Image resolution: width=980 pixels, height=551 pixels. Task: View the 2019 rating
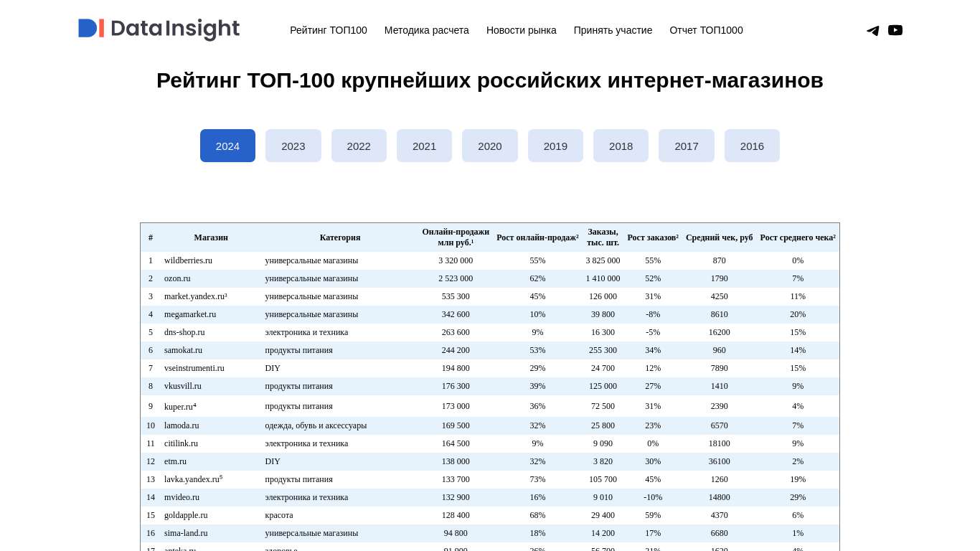555,146
